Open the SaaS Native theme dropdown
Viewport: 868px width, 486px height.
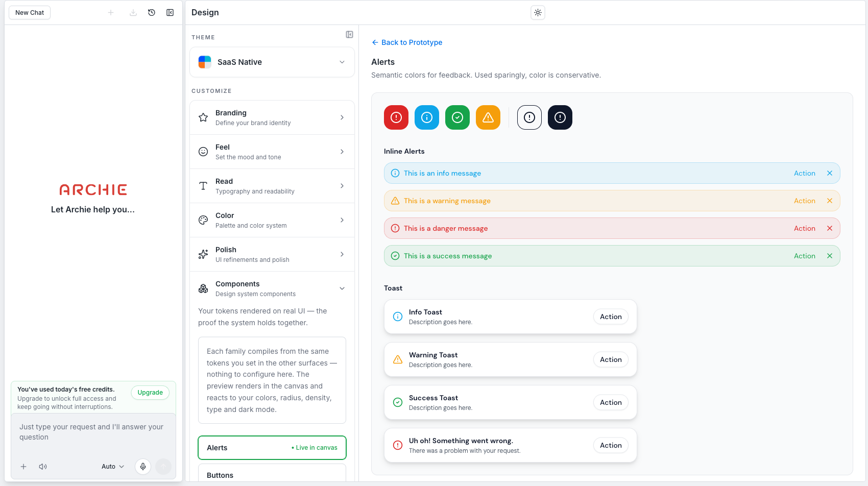point(272,62)
